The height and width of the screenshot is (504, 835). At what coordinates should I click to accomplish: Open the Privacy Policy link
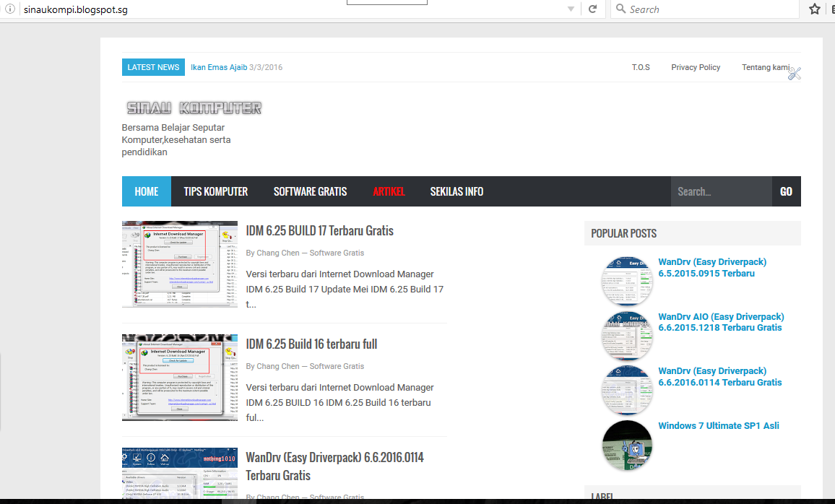tap(696, 67)
